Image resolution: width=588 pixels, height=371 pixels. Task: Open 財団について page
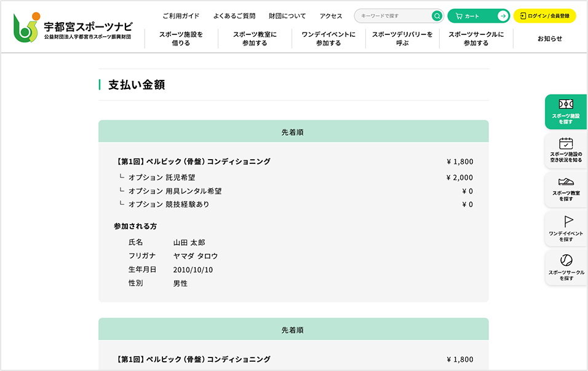287,16
